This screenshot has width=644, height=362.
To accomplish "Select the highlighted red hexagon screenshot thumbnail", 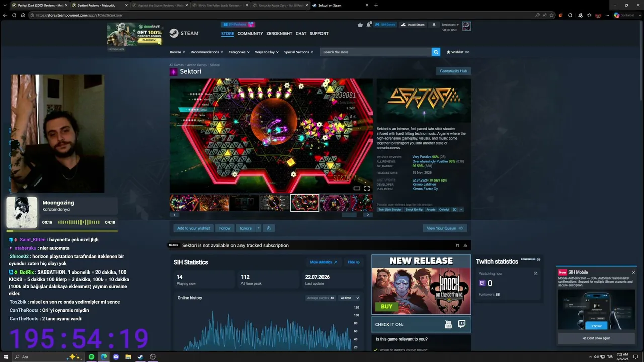I will coord(304,203).
